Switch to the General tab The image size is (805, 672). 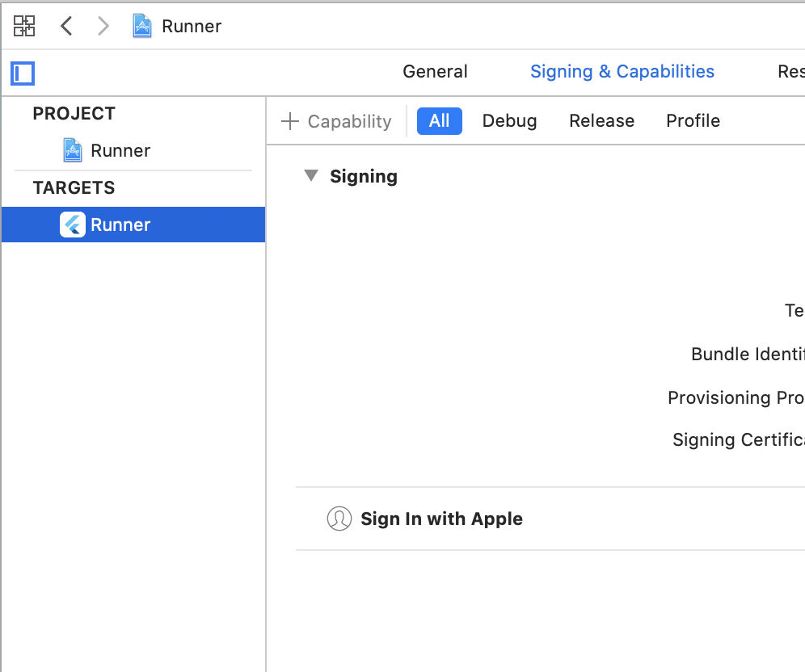point(435,71)
